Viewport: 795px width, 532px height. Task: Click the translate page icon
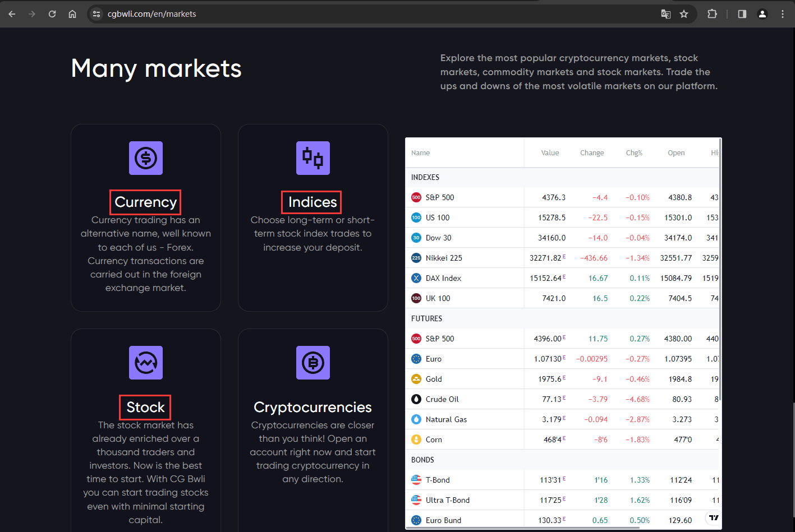coord(666,14)
